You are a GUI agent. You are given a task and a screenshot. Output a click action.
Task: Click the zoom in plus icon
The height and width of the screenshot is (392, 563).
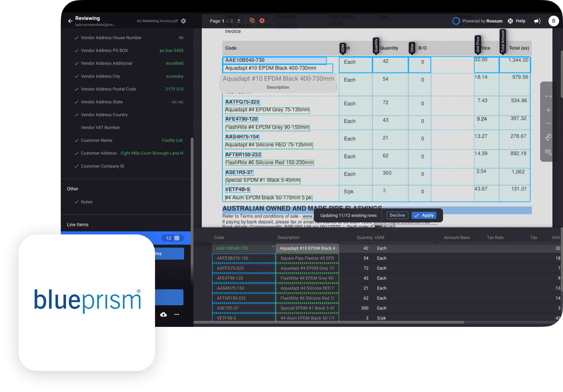click(548, 110)
